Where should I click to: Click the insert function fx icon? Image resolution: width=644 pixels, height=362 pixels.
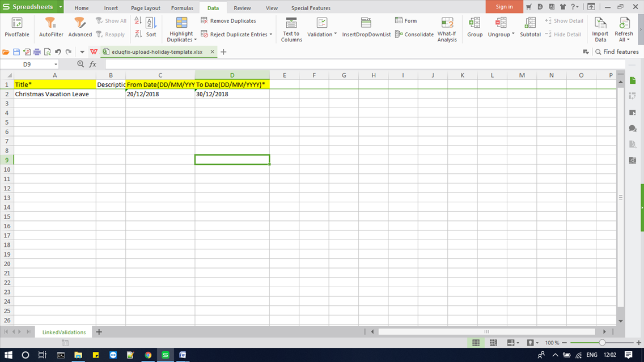[93, 64]
